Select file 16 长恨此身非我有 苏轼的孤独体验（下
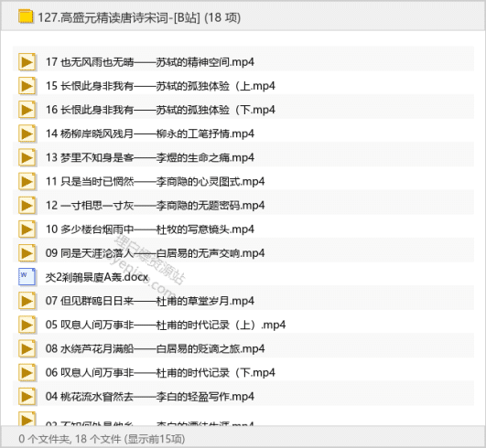 click(x=160, y=110)
